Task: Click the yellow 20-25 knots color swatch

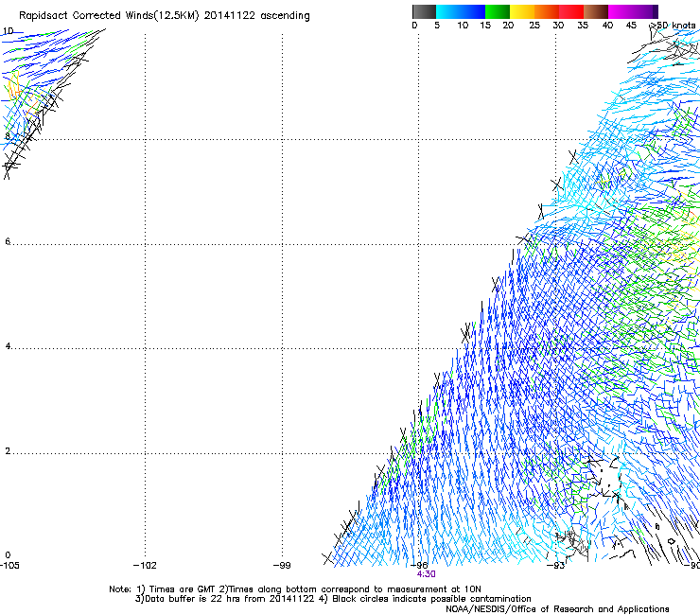Action: (x=522, y=11)
